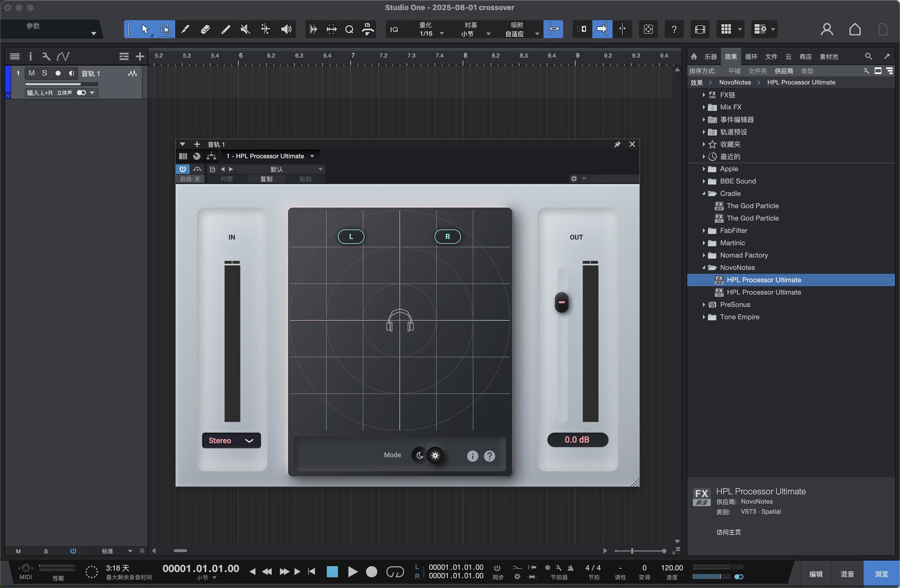900x588 pixels.
Task: Click the track 音轨 1 volume slider
Action: 61,84
